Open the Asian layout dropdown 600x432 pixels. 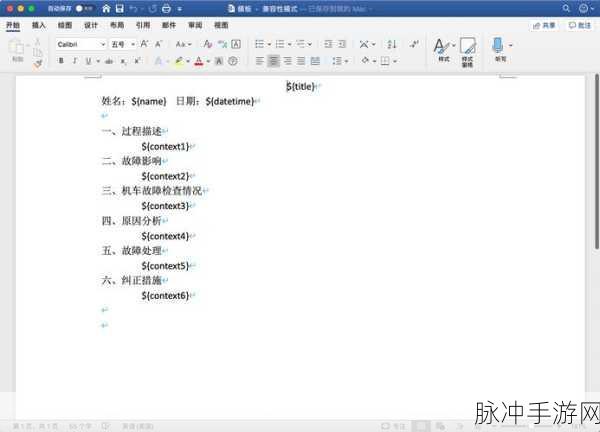(367, 44)
